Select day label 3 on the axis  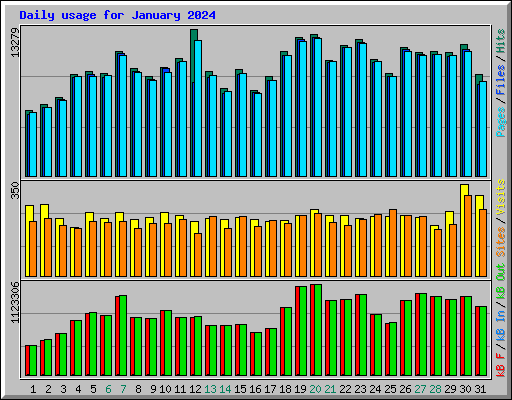coord(63,389)
